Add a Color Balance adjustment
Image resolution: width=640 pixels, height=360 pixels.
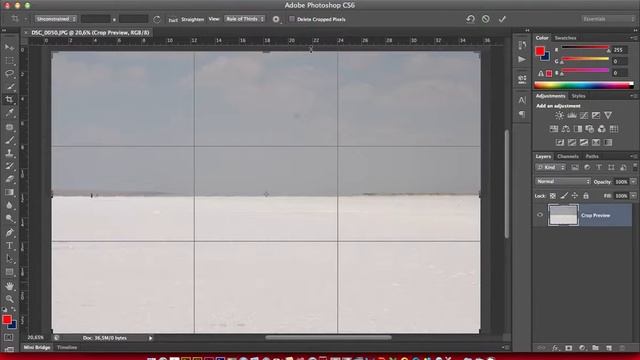[566, 129]
